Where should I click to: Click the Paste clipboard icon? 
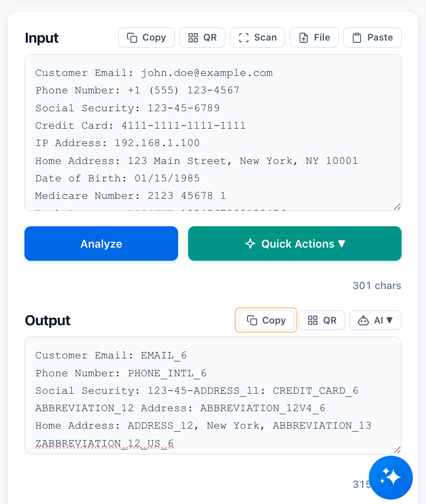coord(358,37)
